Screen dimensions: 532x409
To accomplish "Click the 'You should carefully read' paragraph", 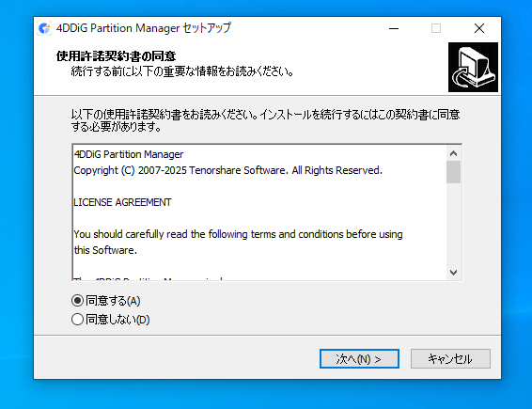I will pos(238,243).
